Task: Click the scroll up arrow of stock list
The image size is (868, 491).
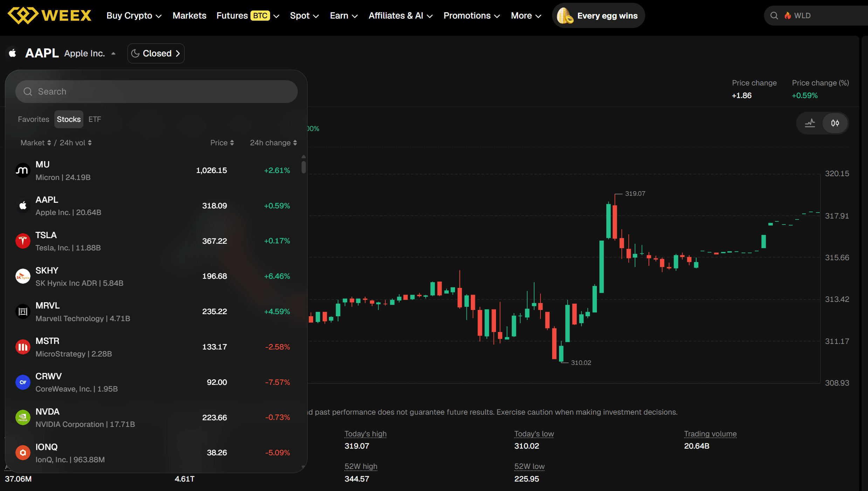Action: tap(304, 157)
